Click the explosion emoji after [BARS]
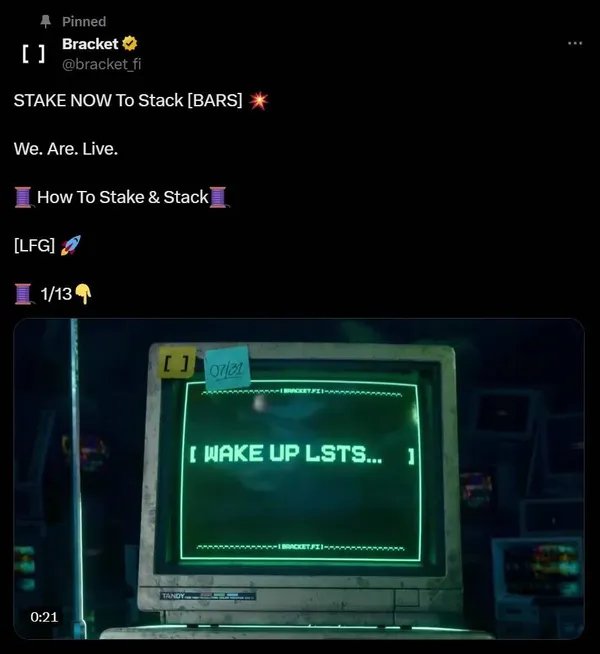 (259, 101)
